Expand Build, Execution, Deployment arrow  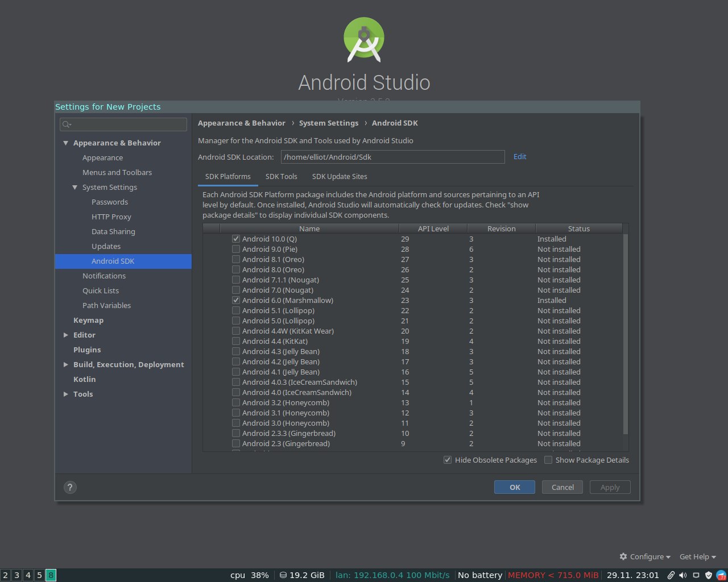pyautogui.click(x=66, y=365)
